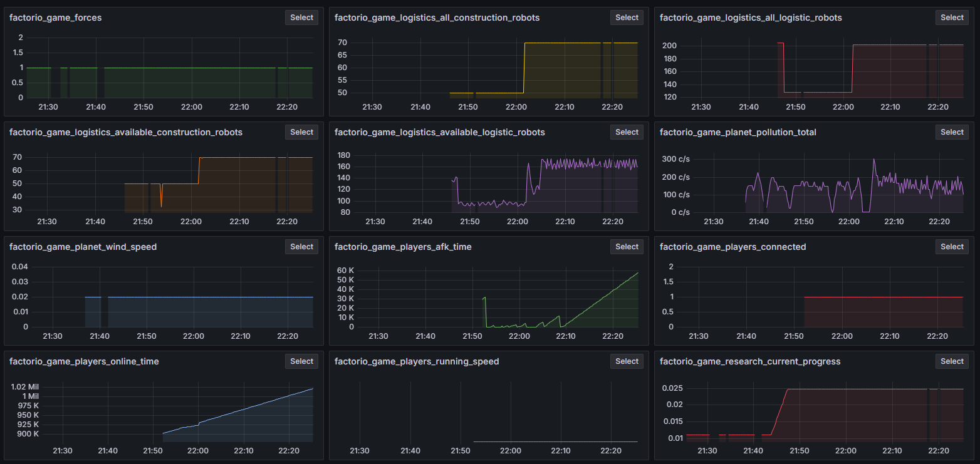Click Select for available_logistic_robots panel
The image size is (980, 464).
(x=627, y=132)
